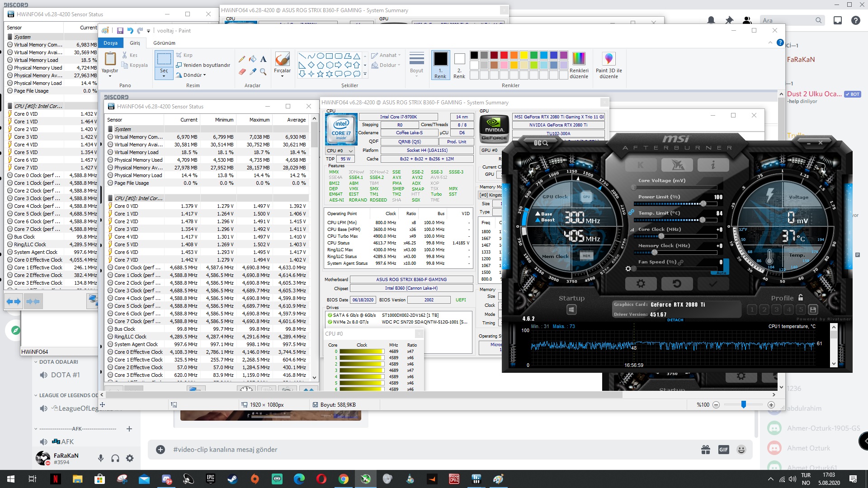868x488 pixels.
Task: Select Afterburner profile slot 5
Action: click(x=801, y=310)
